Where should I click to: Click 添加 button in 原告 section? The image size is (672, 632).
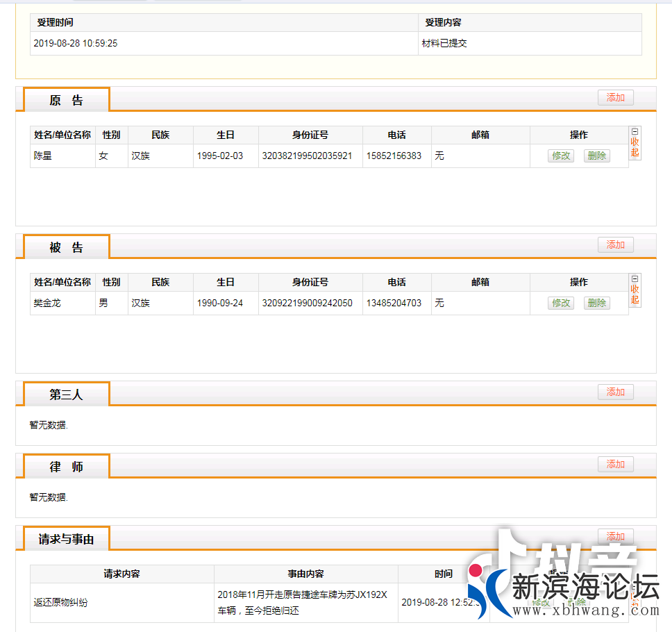tap(616, 97)
